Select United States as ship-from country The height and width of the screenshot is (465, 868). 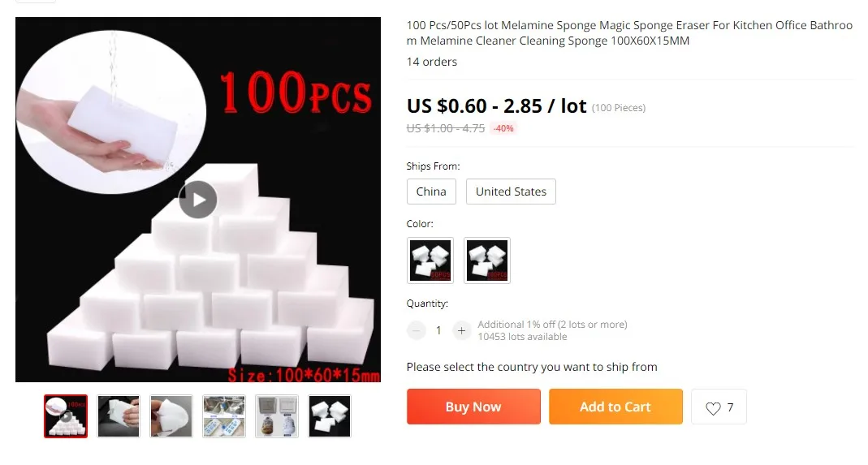[511, 192]
